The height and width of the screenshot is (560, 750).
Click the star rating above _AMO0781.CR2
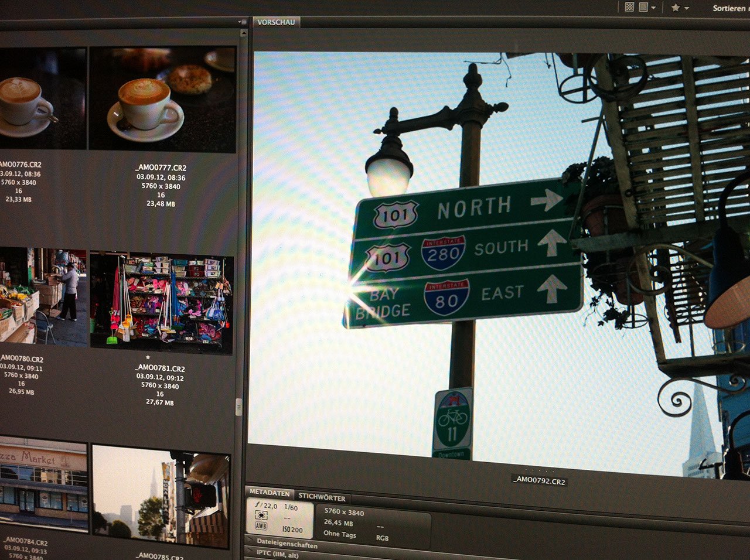(148, 357)
